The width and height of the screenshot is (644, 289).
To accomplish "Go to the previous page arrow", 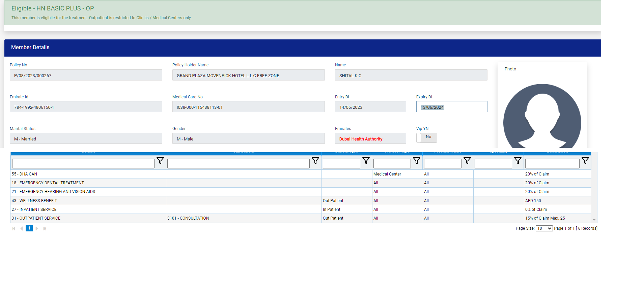I will (x=22, y=228).
